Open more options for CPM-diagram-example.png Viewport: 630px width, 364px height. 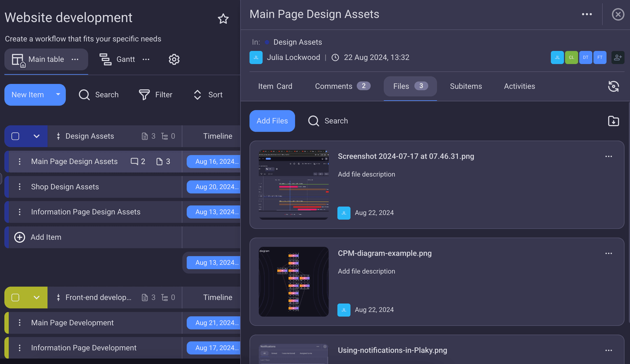tap(608, 253)
